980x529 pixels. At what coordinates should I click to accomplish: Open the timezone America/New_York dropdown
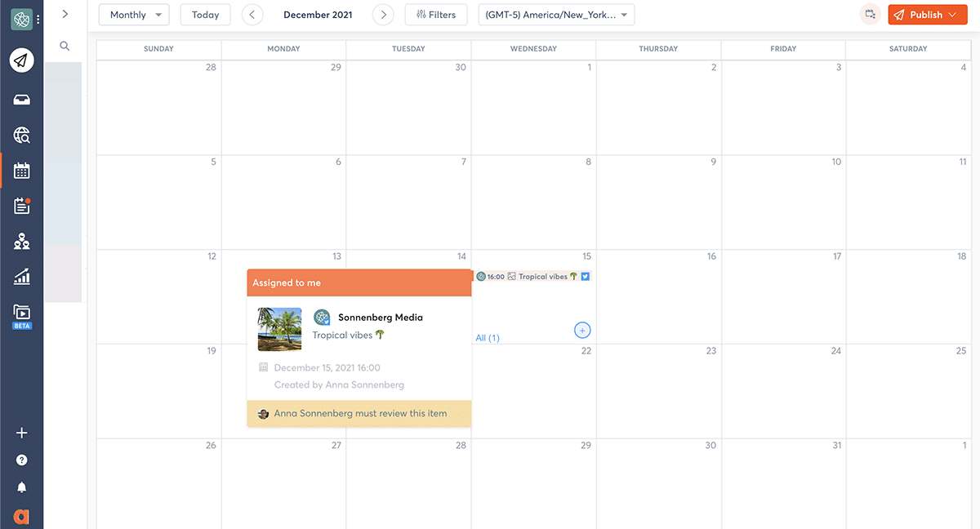tap(556, 15)
